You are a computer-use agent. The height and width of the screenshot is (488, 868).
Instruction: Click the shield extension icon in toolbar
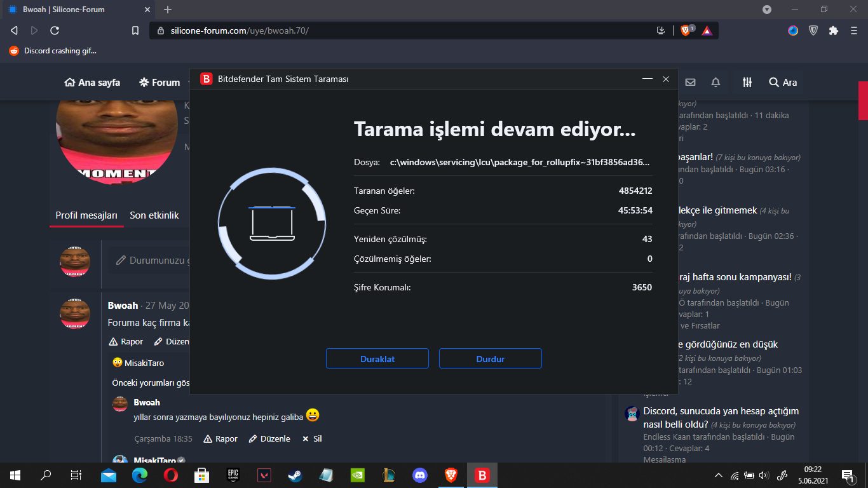813,30
